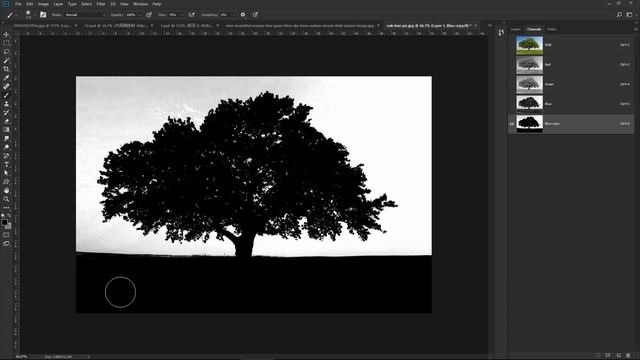The width and height of the screenshot is (640, 360).
Task: Open the Opacity slider dropdown arrow
Action: [x=140, y=15]
